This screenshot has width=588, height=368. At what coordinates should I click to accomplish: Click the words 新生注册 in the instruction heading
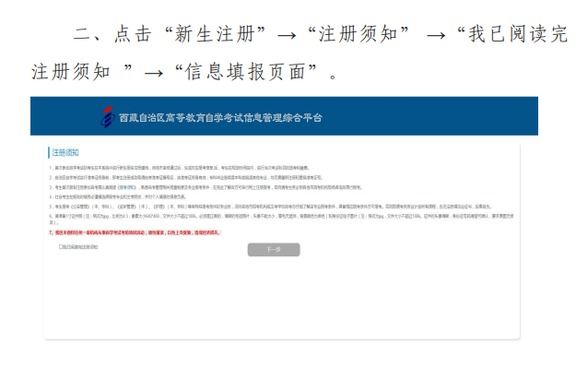(216, 34)
